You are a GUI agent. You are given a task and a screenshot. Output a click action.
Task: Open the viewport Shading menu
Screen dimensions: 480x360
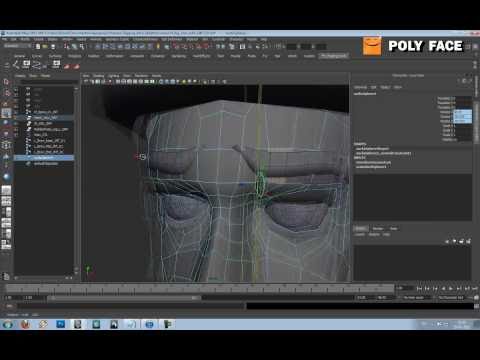coord(98,76)
